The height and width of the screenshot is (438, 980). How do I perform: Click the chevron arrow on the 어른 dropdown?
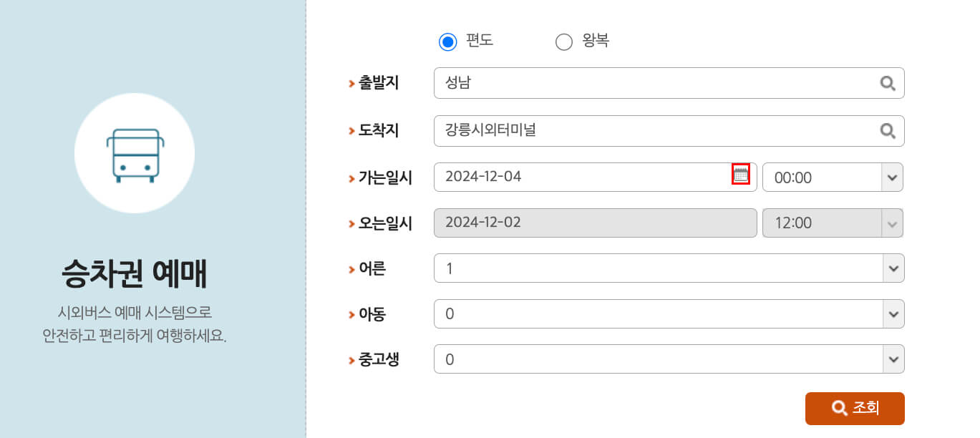click(893, 268)
